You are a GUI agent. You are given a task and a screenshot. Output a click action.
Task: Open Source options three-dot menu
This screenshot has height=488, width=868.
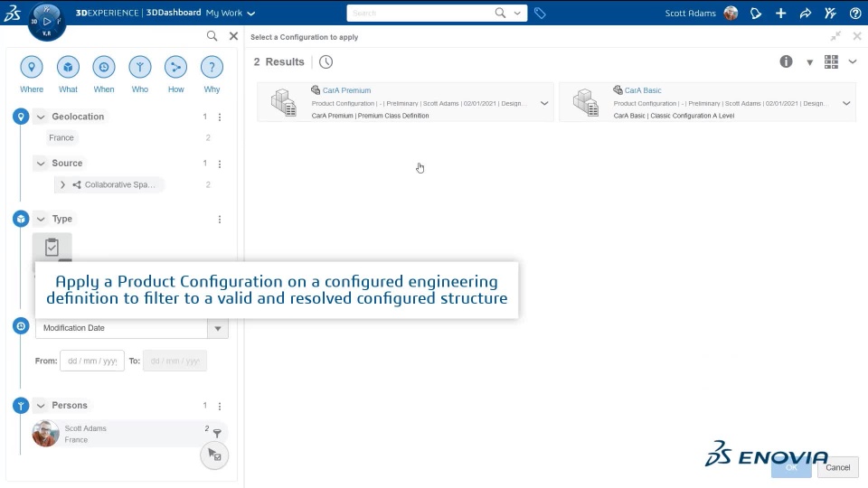220,164
